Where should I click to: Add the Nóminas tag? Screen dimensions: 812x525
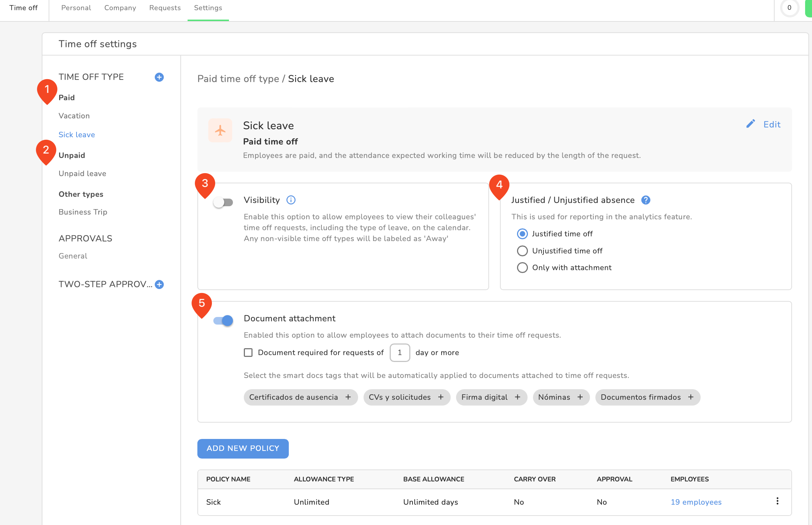[x=580, y=397]
